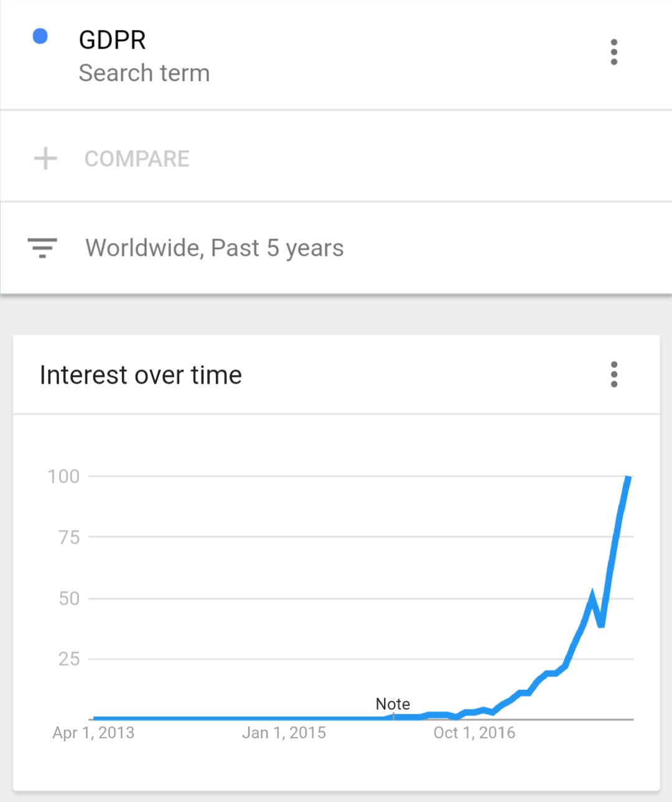Open the Interest over time options menu
672x802 pixels.
pos(614,375)
